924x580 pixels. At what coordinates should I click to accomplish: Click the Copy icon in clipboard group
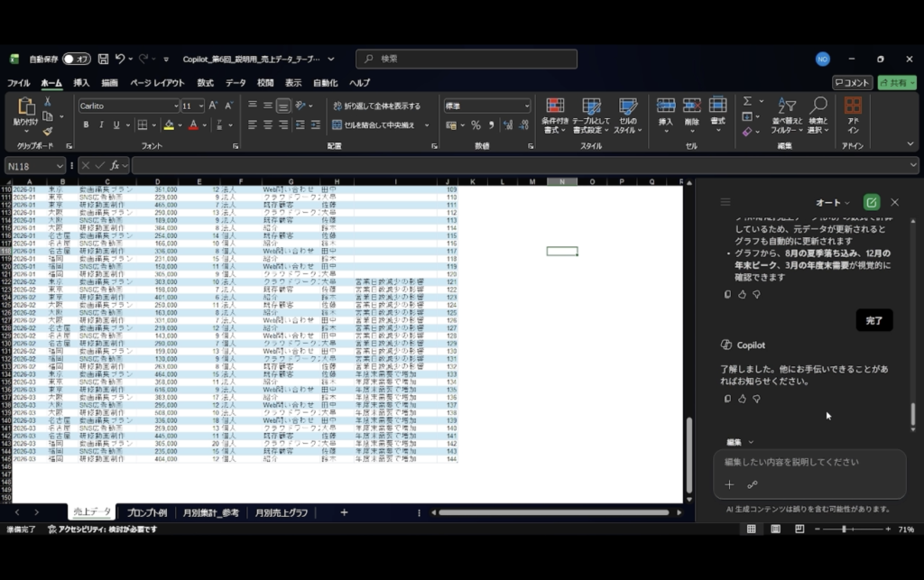pos(48,116)
